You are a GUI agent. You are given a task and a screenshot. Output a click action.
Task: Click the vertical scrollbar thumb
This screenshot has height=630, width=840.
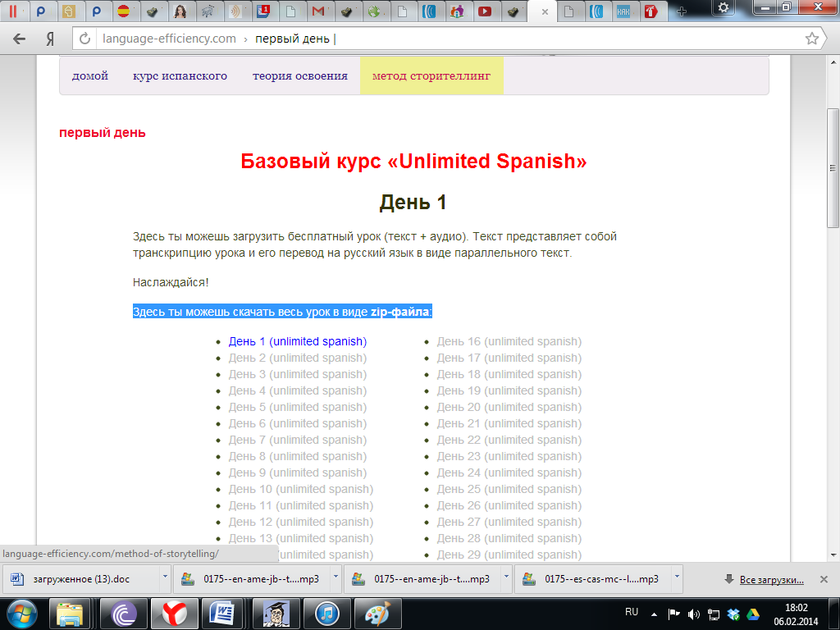pos(833,168)
